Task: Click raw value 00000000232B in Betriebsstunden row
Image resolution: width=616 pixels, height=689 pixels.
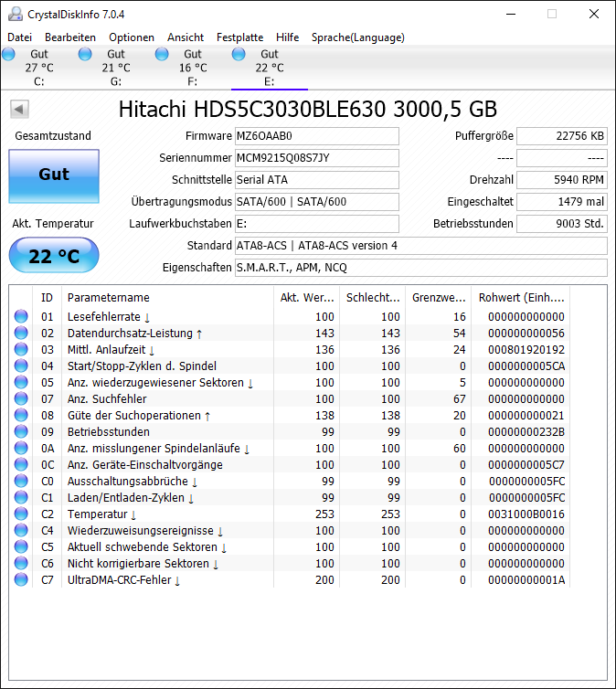Action: (526, 432)
